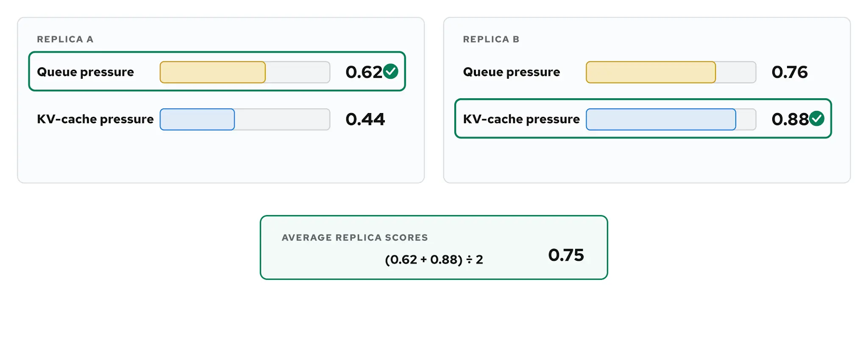
Task: Click the REPLICA B heading
Action: [x=491, y=39]
